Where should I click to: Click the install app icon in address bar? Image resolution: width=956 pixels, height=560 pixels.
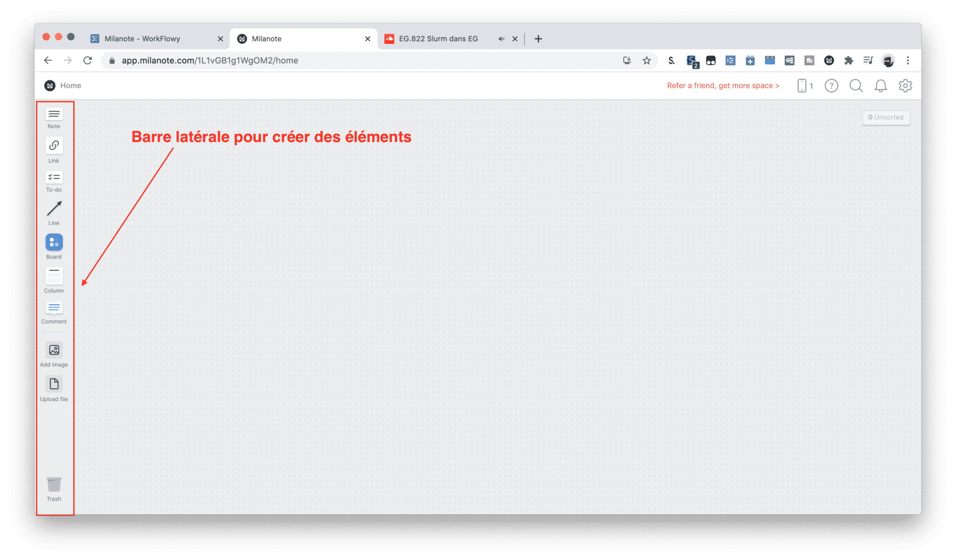click(627, 60)
